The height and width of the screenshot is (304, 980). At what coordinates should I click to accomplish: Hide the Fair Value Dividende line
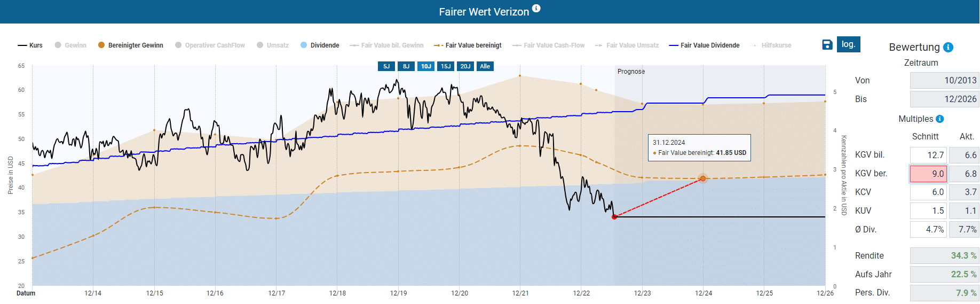click(x=705, y=45)
